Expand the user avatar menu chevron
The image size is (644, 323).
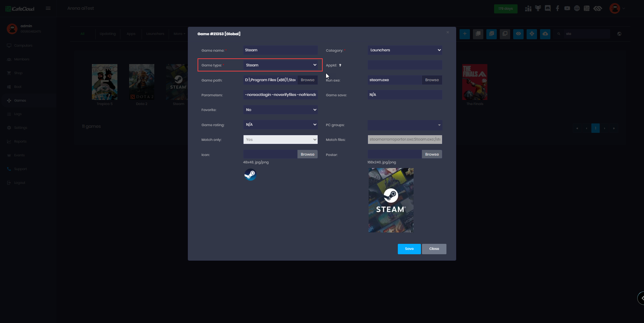[x=624, y=8]
